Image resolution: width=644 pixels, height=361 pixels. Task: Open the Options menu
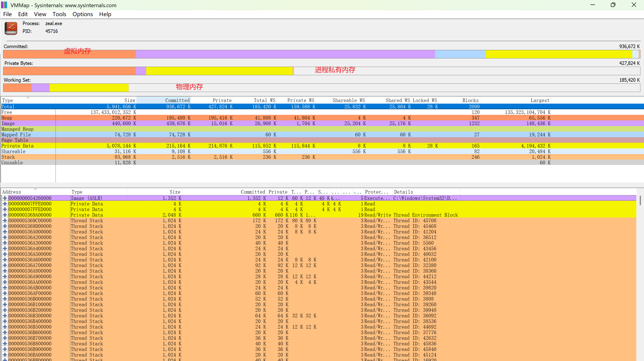(82, 14)
